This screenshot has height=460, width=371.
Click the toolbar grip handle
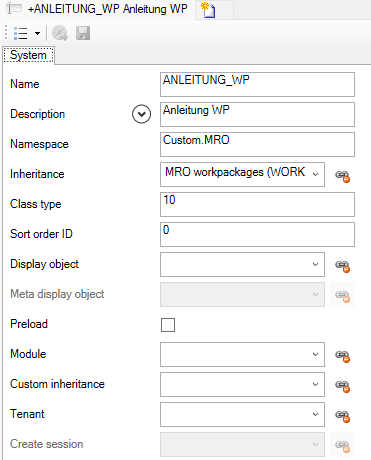(x=6, y=33)
